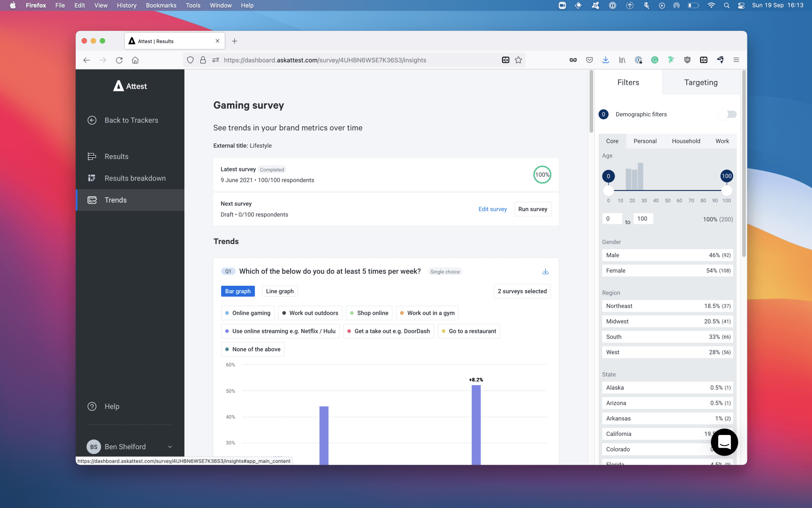The width and height of the screenshot is (812, 508).
Task: Toggle the Use online streaming series
Action: (x=280, y=331)
